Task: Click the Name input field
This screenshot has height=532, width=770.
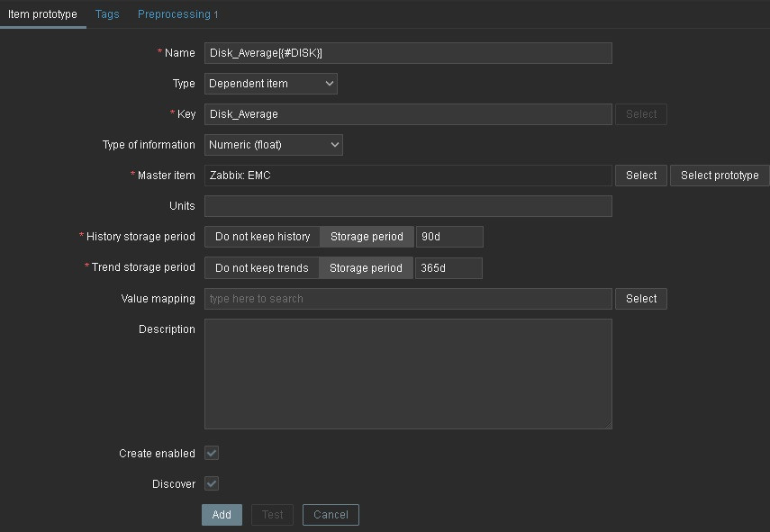Action: pyautogui.click(x=408, y=53)
